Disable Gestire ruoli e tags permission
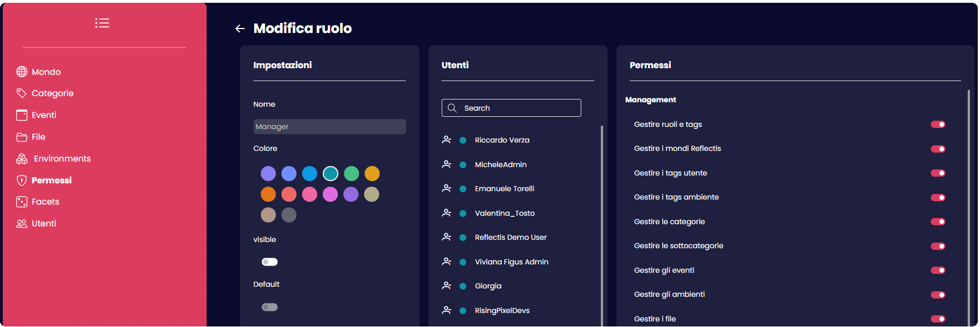 click(938, 125)
